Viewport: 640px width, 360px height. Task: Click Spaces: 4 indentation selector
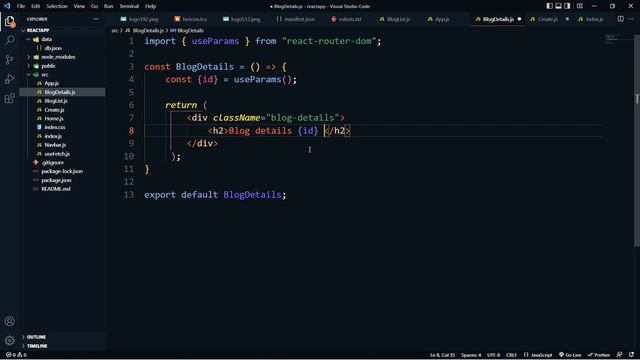coord(471,355)
